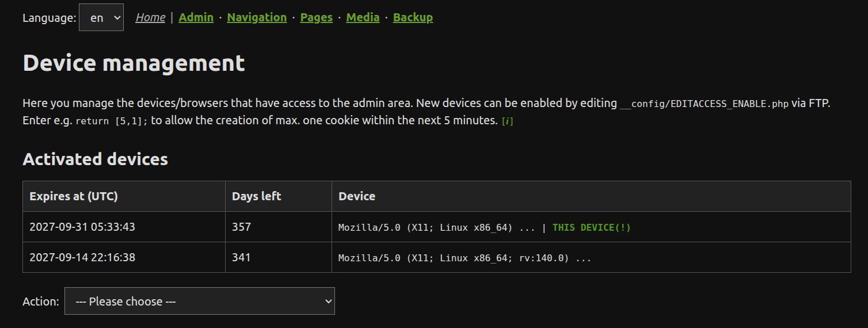
Task: Open the Language dropdown set to en
Action: [101, 17]
